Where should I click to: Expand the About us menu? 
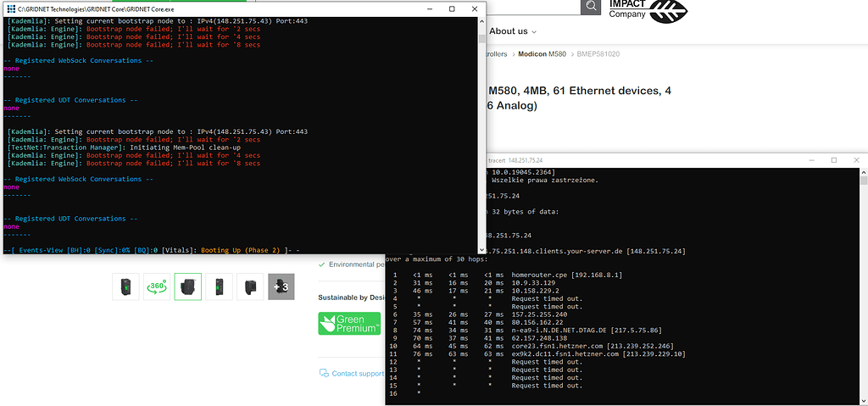click(514, 31)
